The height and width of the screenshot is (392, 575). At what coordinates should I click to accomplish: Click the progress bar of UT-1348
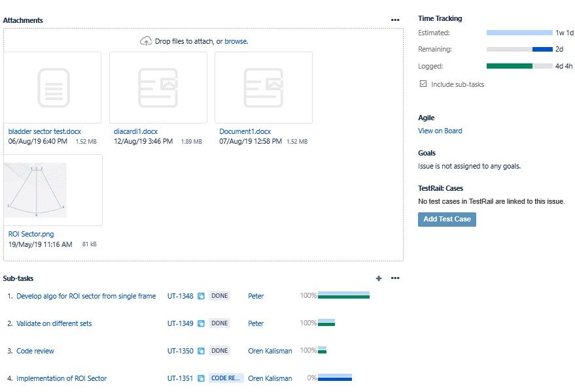343,295
